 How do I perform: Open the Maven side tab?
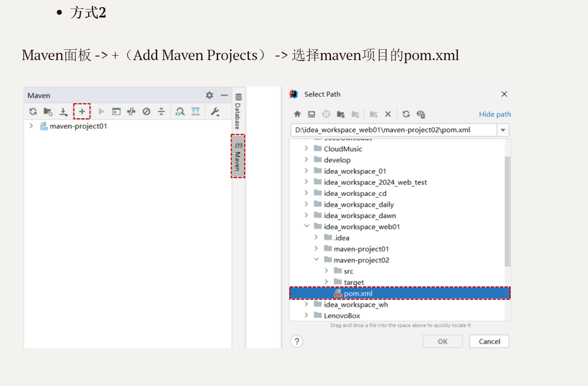pos(238,156)
